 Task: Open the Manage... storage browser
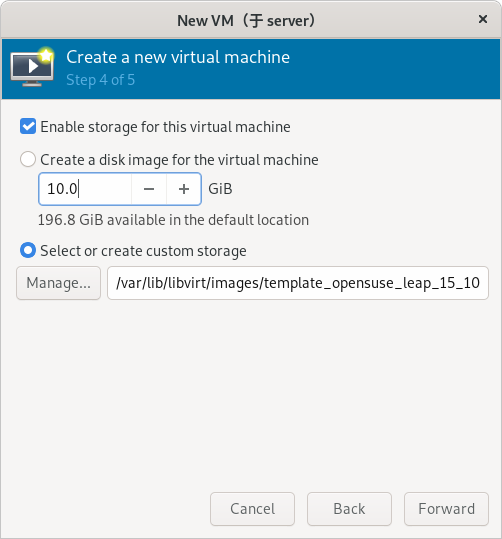click(x=58, y=283)
